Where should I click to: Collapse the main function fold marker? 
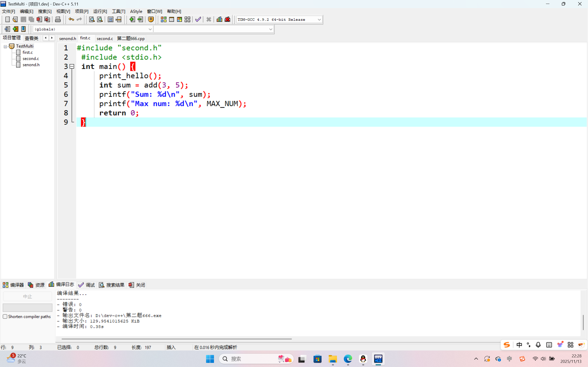(72, 66)
